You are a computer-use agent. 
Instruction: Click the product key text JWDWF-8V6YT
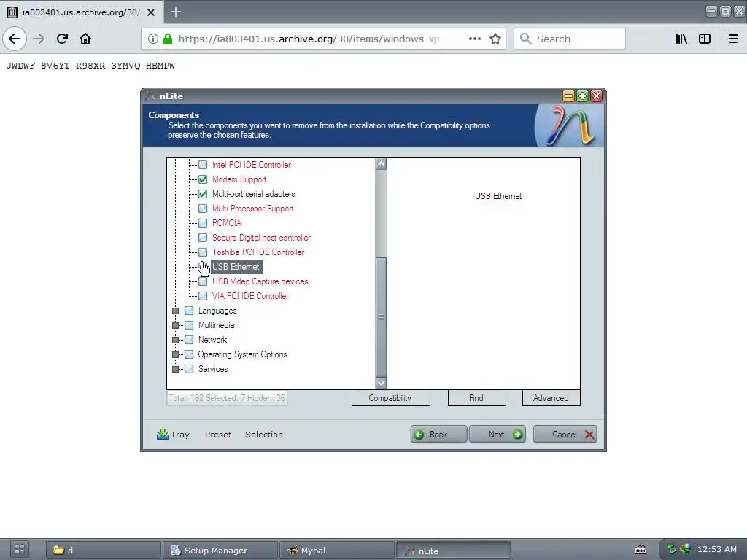[90, 66]
